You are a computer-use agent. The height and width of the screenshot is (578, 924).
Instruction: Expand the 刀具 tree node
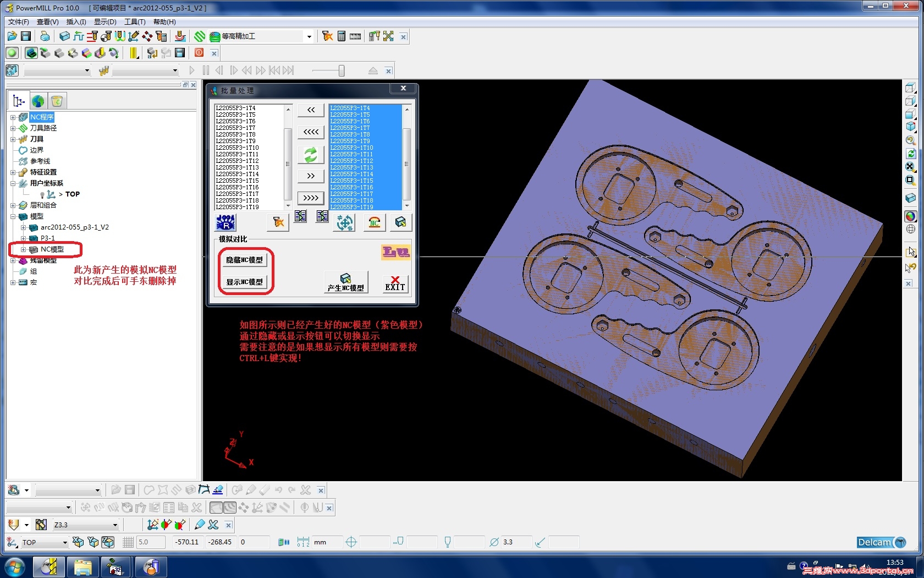(13, 139)
